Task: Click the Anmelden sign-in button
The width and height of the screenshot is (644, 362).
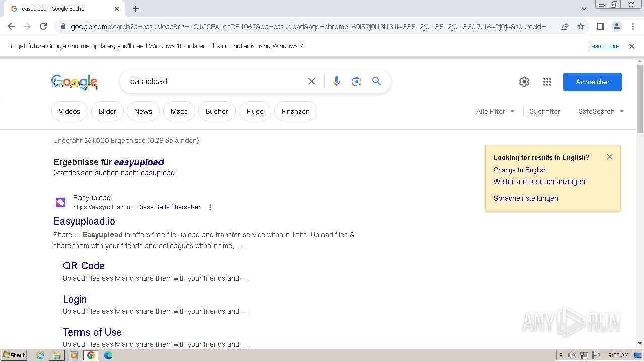Action: [593, 82]
